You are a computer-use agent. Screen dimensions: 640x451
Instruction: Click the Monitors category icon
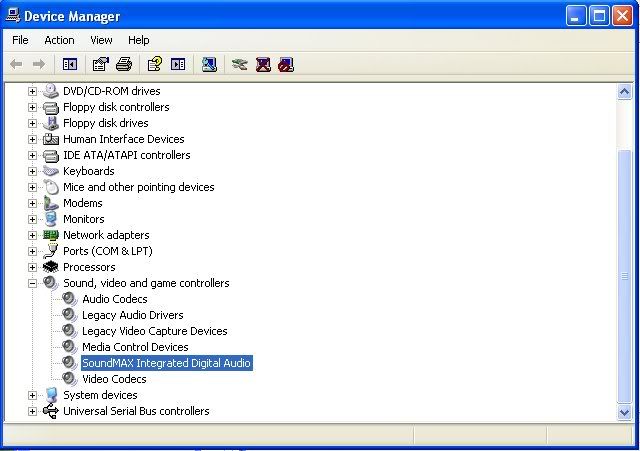51,219
